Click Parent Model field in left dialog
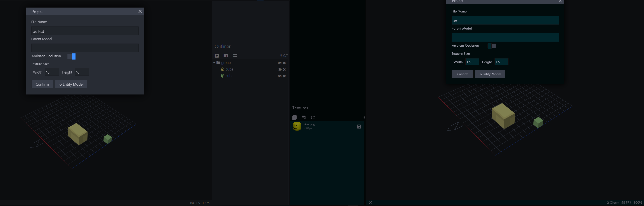Screen dimensions: 644x206 click(85, 48)
